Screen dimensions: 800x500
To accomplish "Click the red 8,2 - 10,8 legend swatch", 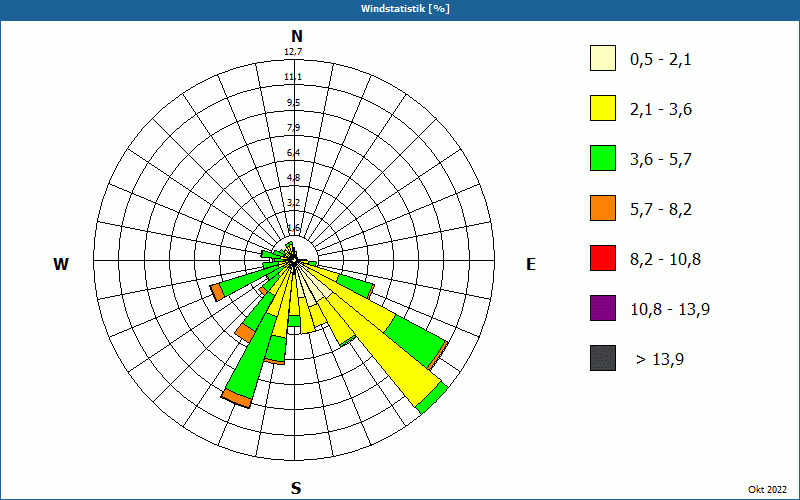I will pos(603,258).
